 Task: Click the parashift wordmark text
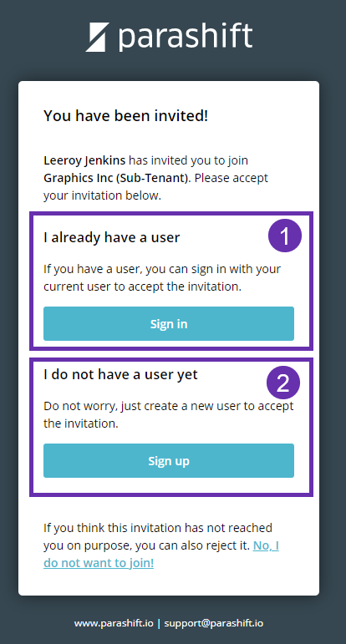click(x=186, y=37)
